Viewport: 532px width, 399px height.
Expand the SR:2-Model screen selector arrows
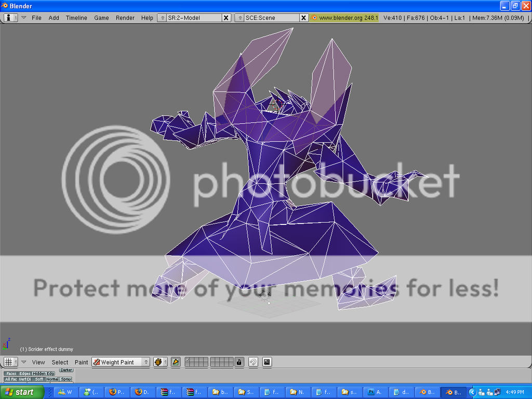162,18
